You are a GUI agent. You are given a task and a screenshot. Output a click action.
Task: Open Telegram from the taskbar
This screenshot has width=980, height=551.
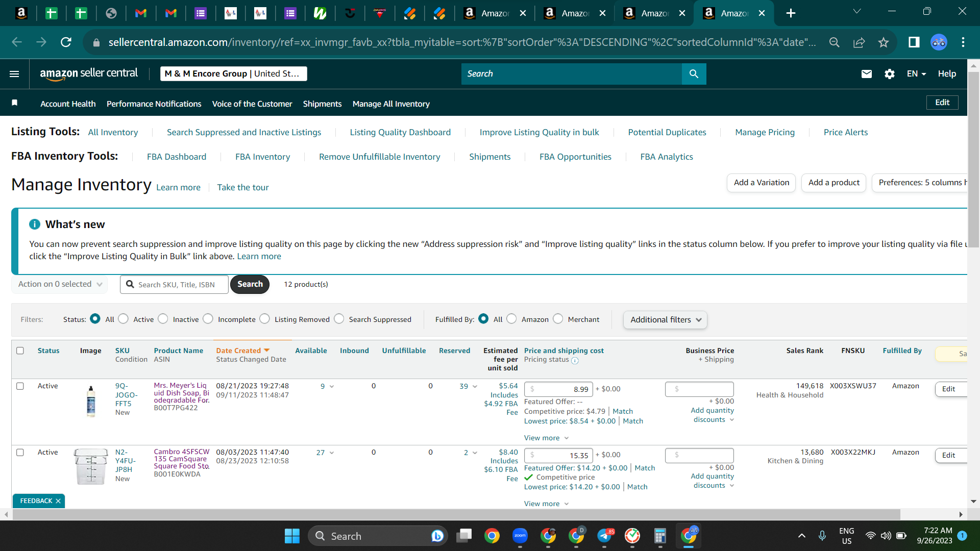(605, 536)
